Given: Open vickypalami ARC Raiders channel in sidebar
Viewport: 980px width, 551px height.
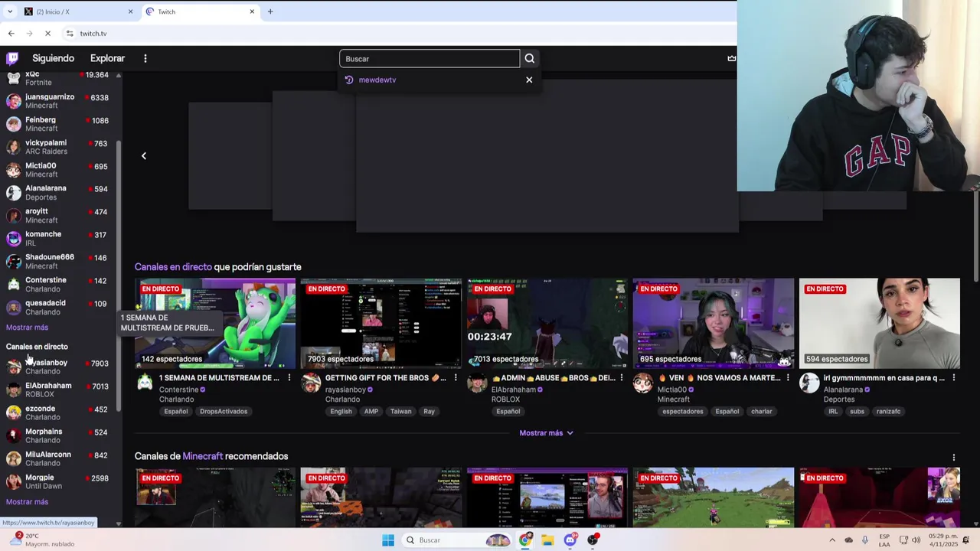Looking at the screenshot, I should pyautogui.click(x=57, y=147).
